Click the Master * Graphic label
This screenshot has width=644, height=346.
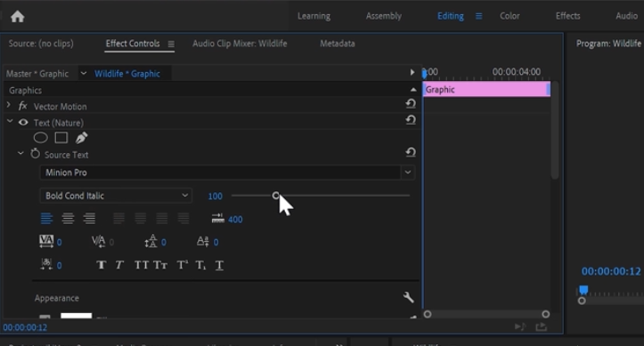(x=37, y=74)
